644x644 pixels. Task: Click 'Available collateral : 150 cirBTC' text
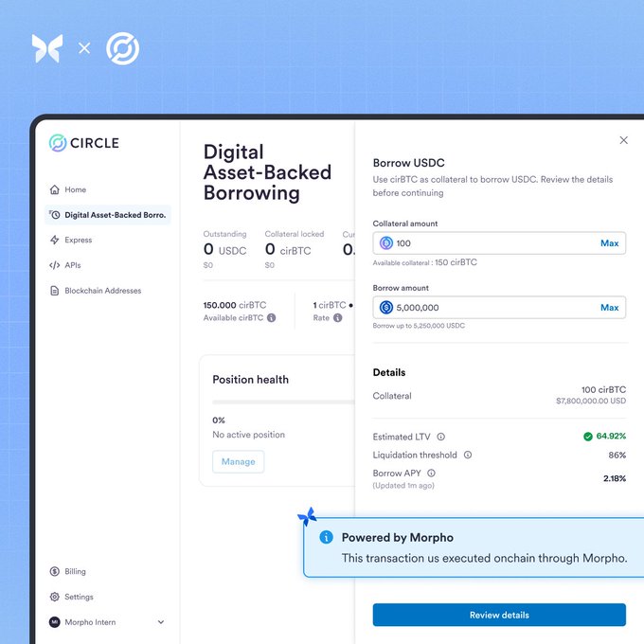pyautogui.click(x=424, y=262)
